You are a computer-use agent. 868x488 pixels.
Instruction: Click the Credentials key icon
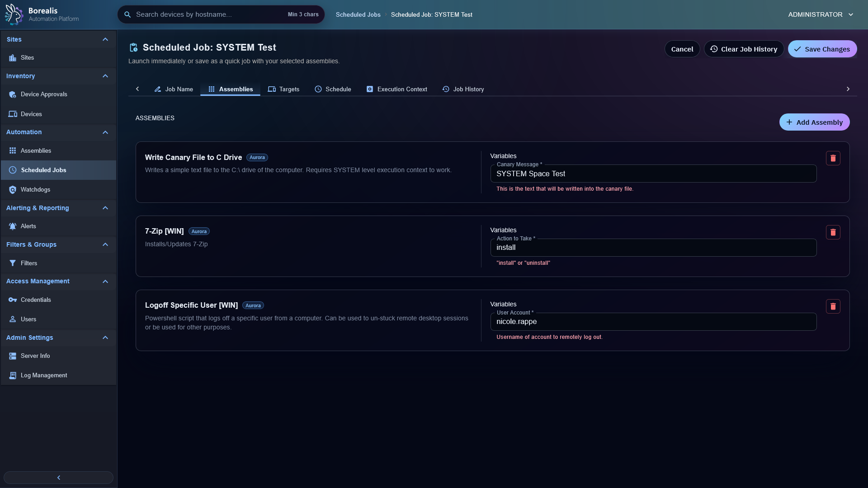coord(13,300)
